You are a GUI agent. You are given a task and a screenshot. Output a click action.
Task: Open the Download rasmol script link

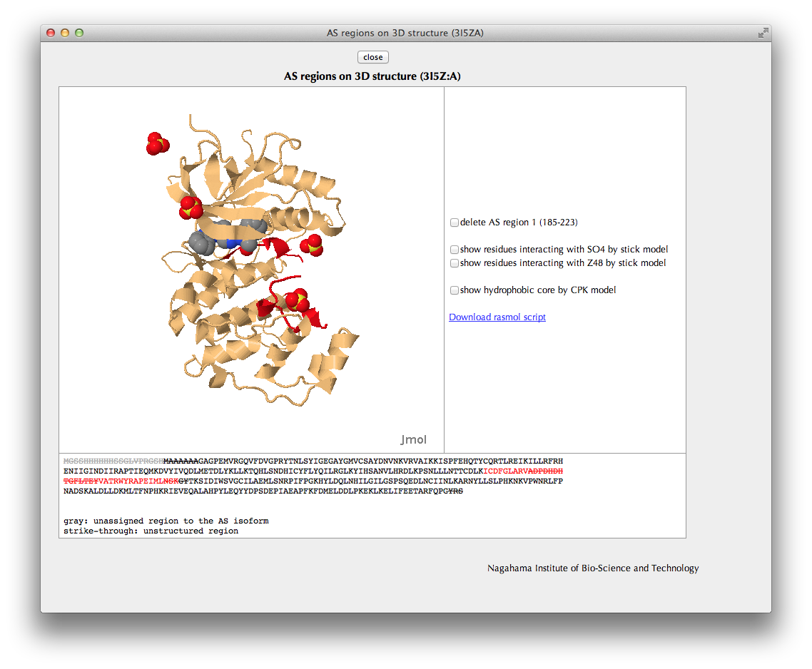(497, 317)
